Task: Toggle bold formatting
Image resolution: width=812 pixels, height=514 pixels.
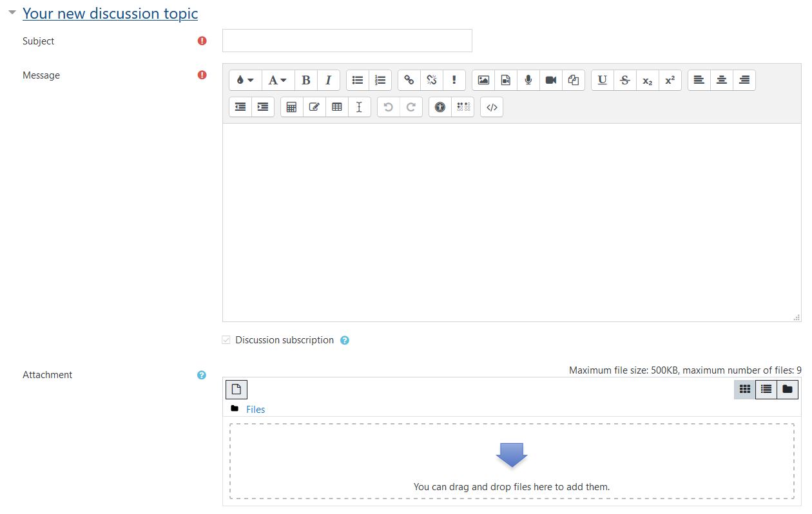Action: pyautogui.click(x=306, y=80)
